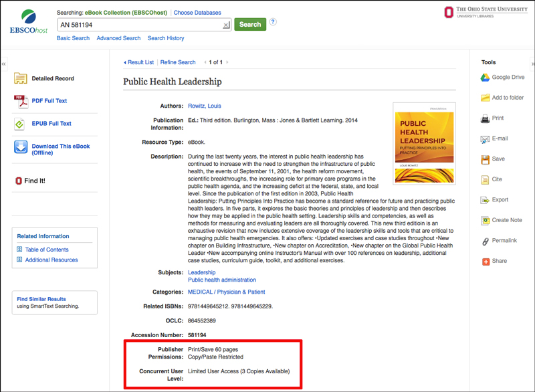The height and width of the screenshot is (392, 535).
Task: Switch to Advanced Search
Action: click(x=118, y=38)
